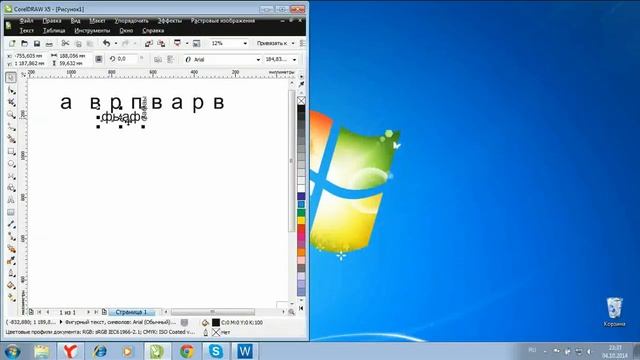Image resolution: width=640 pixels, height=360 pixels.
Task: Click the Open folder toolbar icon
Action: pyautogui.click(x=24, y=43)
